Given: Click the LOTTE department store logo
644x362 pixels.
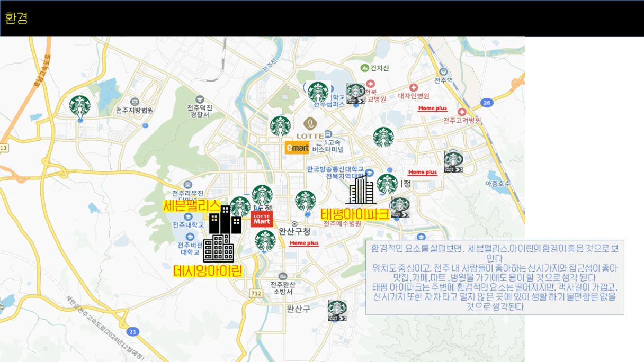Looking at the screenshot, I should [310, 129].
